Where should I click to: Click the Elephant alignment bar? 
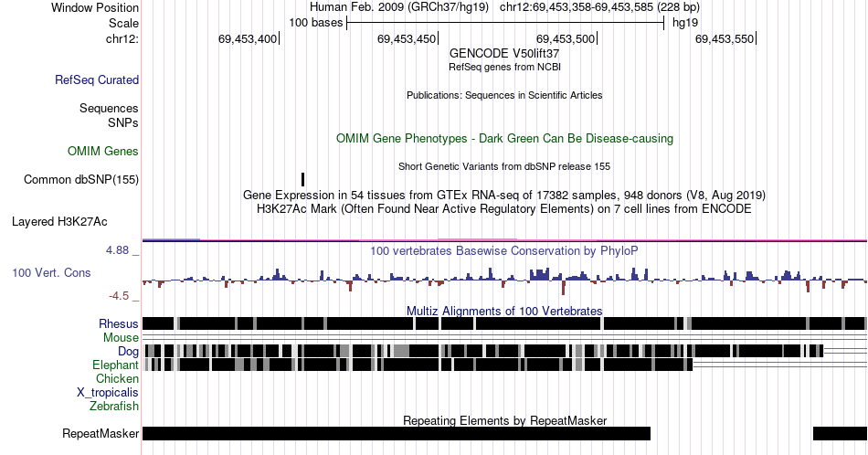418,365
